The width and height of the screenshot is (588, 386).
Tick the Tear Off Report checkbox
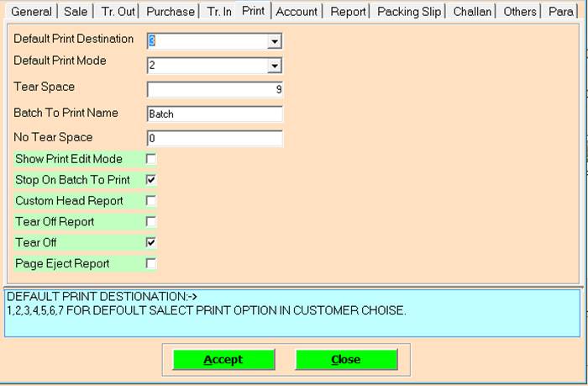click(x=151, y=221)
